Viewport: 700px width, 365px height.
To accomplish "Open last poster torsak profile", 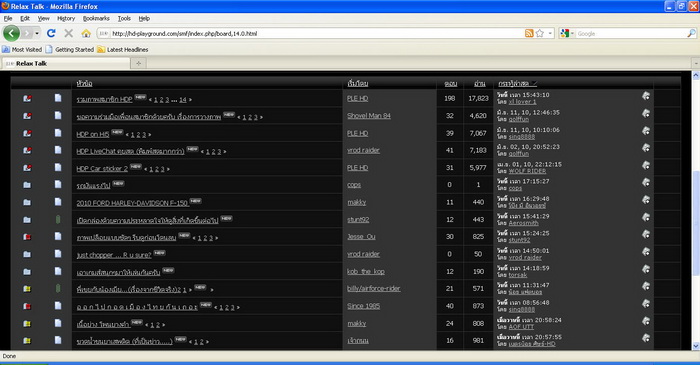I will 518,275.
